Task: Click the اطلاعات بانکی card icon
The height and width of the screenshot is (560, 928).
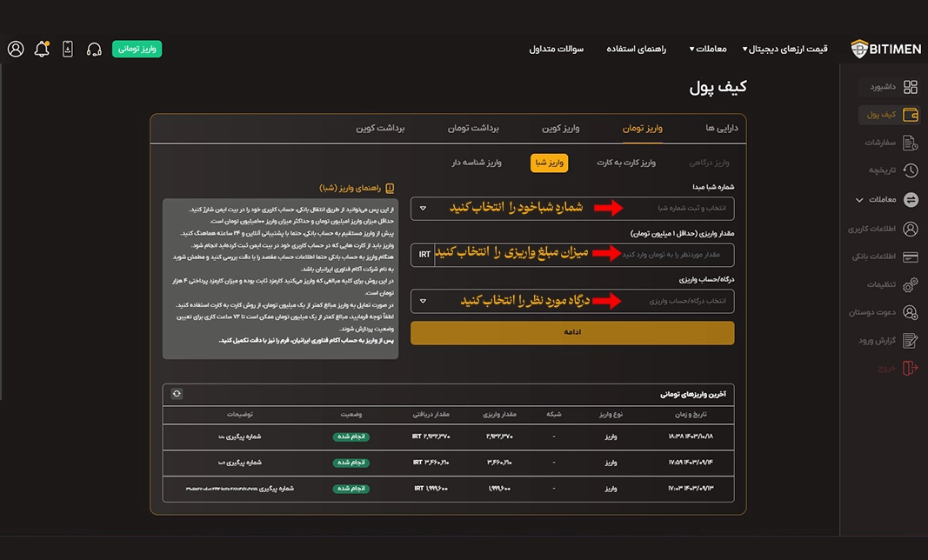Action: tap(911, 257)
